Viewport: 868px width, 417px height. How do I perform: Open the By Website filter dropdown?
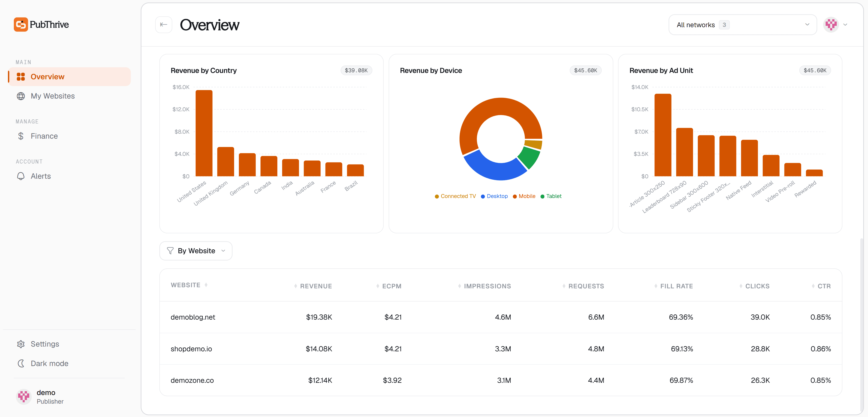[196, 251]
